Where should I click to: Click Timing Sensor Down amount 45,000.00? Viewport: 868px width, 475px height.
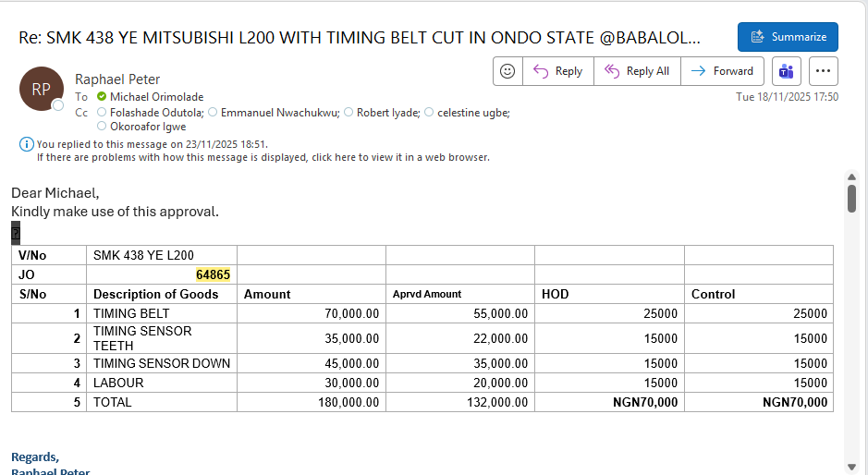351,364
